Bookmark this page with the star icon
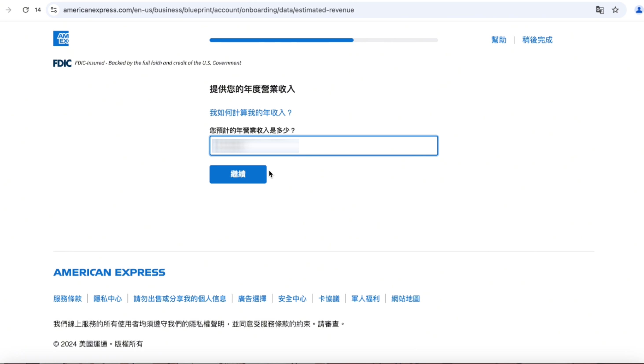Image resolution: width=644 pixels, height=364 pixels. click(x=615, y=10)
